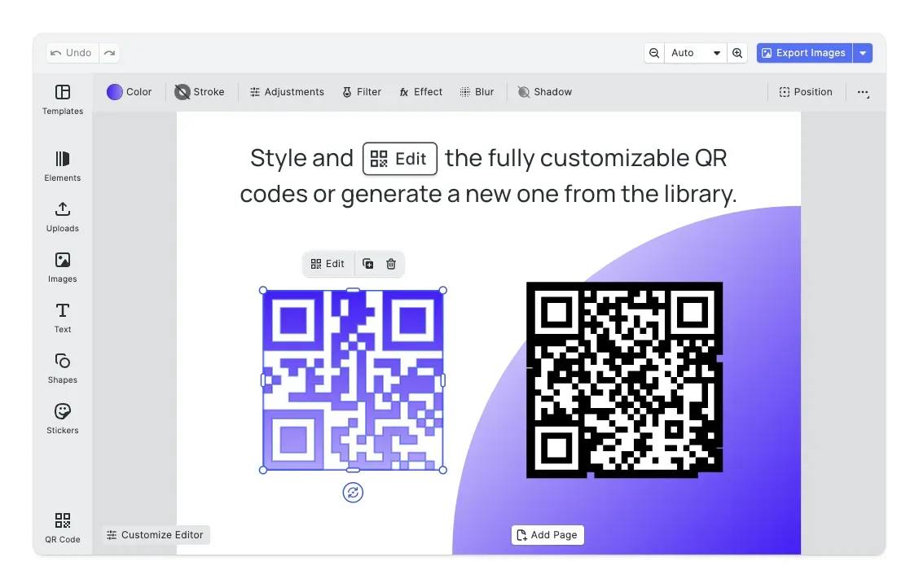919x588 pixels.
Task: Click the bottom-left resize handle of purple QR
Action: point(263,470)
